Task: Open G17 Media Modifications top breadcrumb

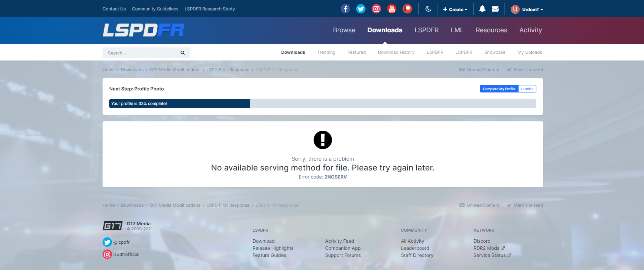Action: click(x=175, y=70)
